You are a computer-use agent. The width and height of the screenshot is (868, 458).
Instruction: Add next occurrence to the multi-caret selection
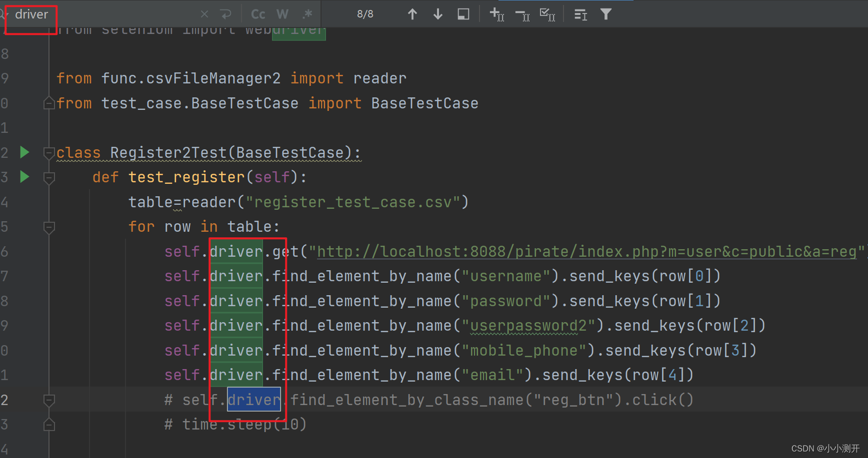click(x=496, y=14)
